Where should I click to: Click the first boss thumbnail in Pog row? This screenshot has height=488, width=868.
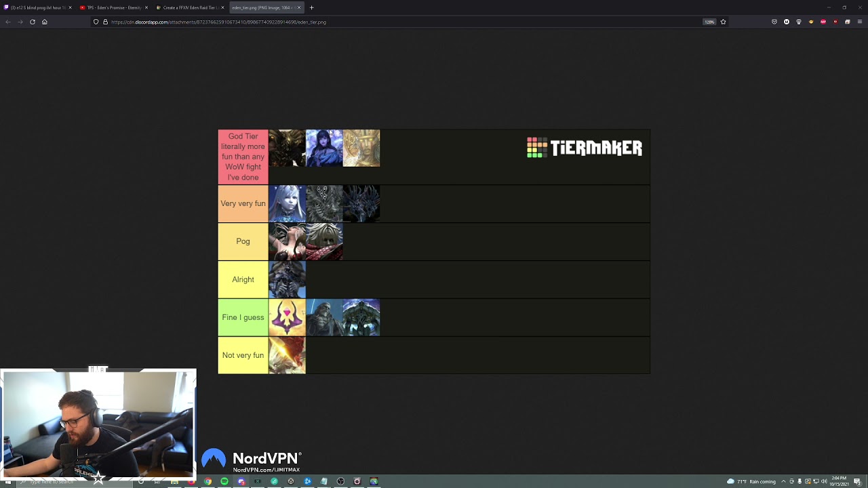point(287,241)
